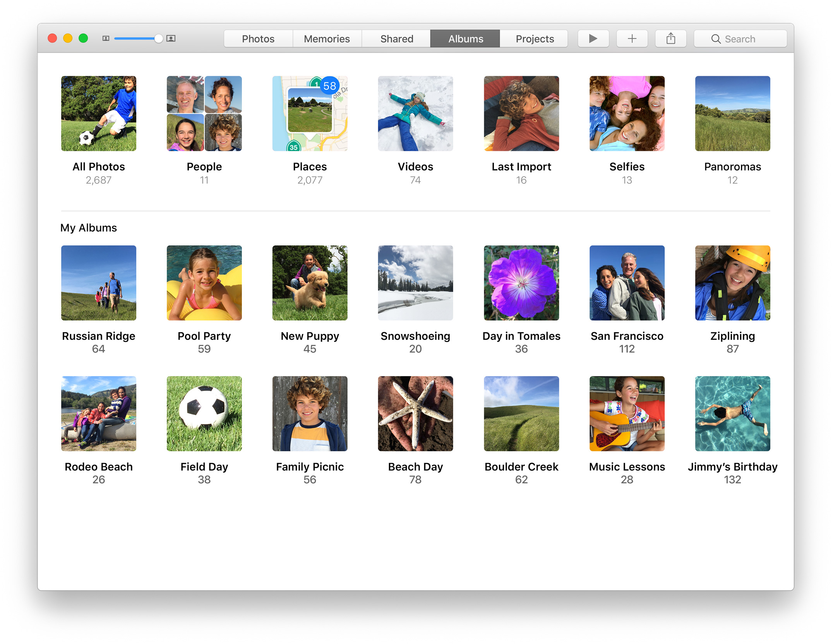
Task: Open the People album thumbnail
Action: [204, 113]
